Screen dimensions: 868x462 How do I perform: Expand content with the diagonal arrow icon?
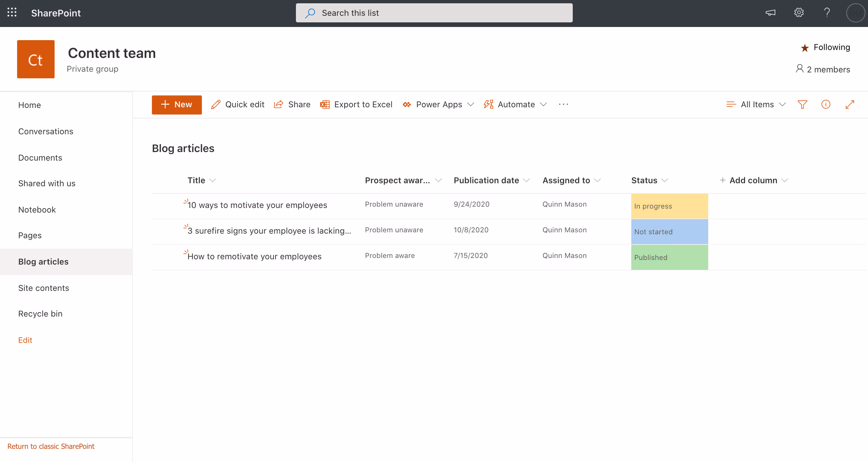pyautogui.click(x=850, y=105)
